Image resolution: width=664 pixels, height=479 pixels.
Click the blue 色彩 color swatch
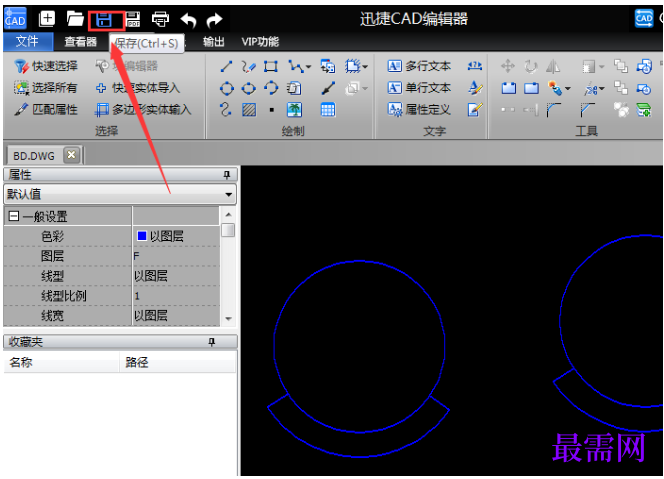(141, 236)
